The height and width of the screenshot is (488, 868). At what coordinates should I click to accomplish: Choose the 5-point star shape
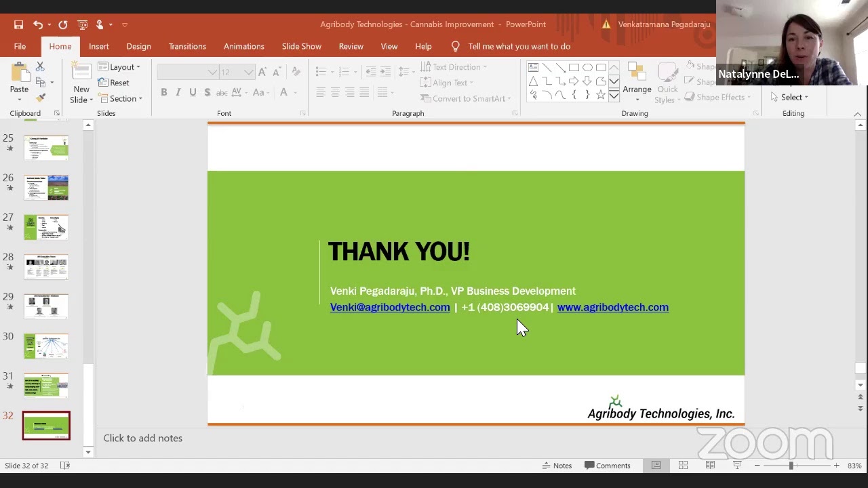[601, 96]
